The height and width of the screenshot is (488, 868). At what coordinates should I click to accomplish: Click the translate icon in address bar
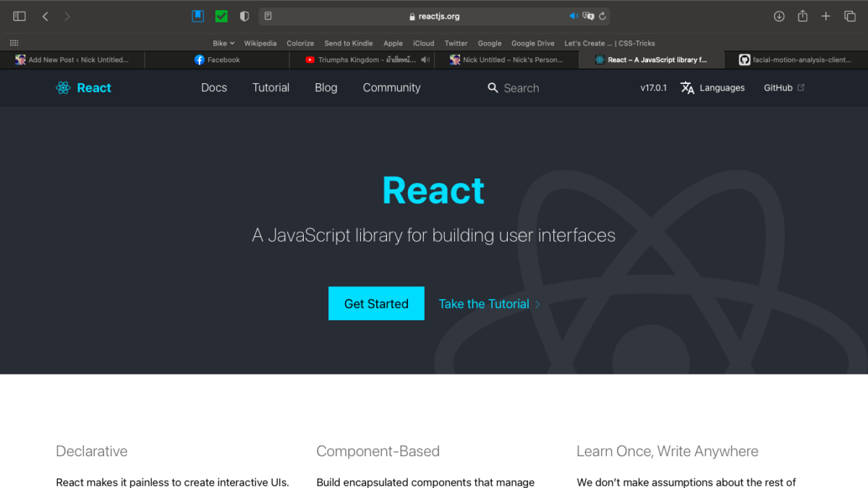(x=588, y=16)
